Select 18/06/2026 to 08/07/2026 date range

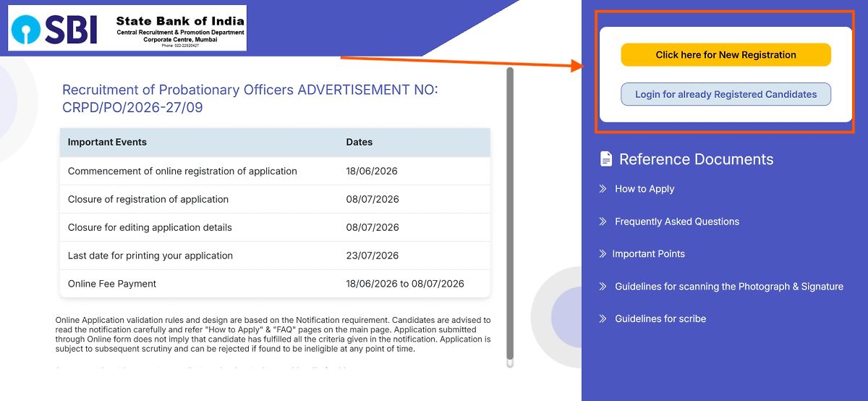[405, 284]
